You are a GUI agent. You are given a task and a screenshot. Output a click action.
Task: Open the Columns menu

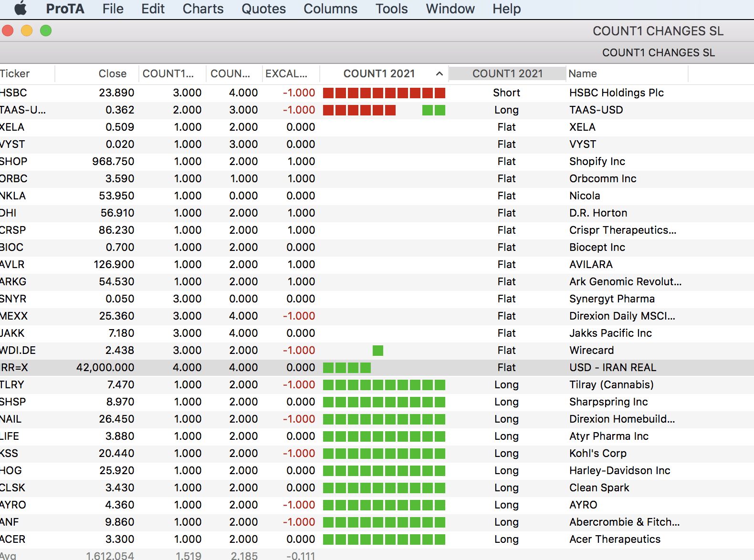[x=330, y=9]
